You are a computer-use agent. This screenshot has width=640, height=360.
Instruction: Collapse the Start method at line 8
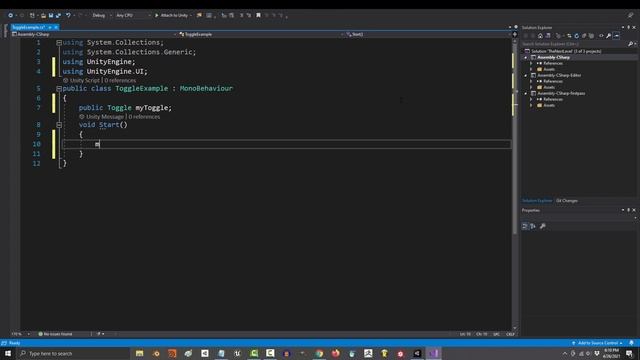coord(59,125)
